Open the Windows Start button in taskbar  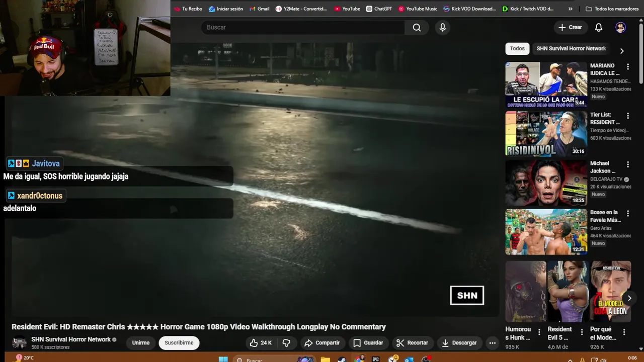(223, 359)
